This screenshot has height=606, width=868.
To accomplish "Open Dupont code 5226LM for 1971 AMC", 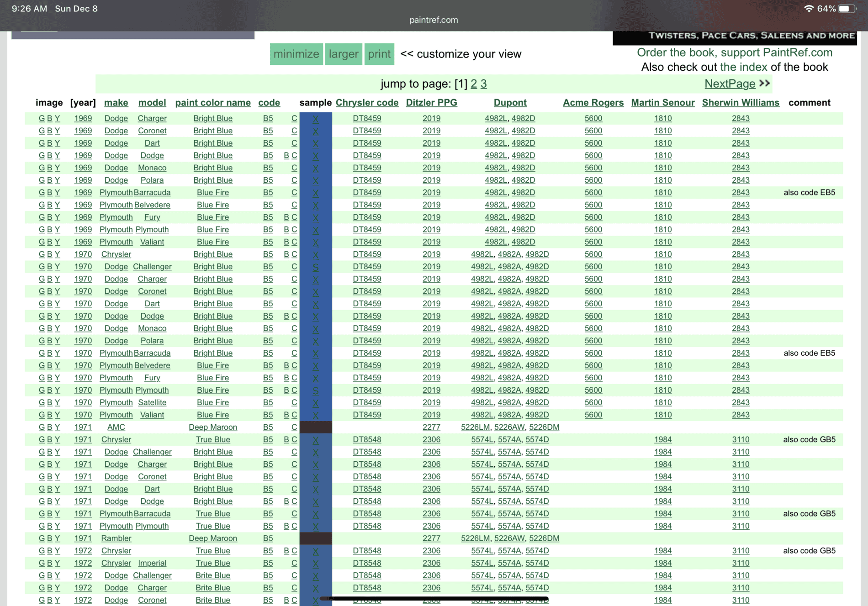I will 475,427.
